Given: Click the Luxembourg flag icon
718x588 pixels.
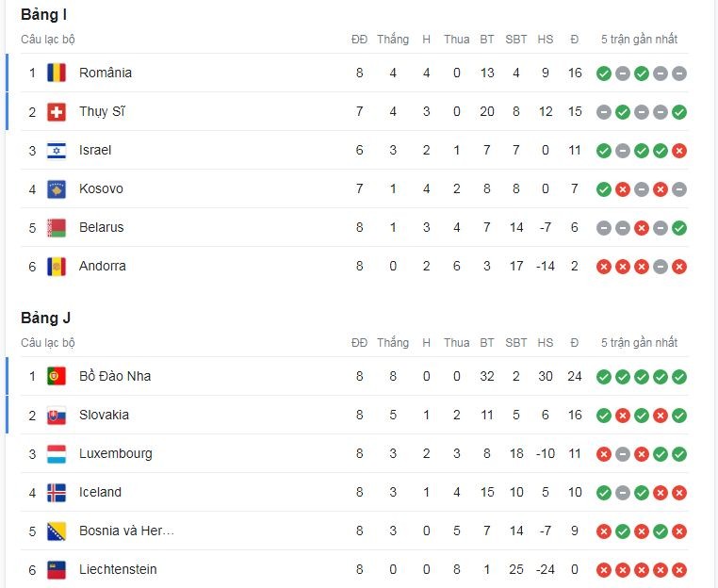Looking at the screenshot, I should click(x=57, y=453).
